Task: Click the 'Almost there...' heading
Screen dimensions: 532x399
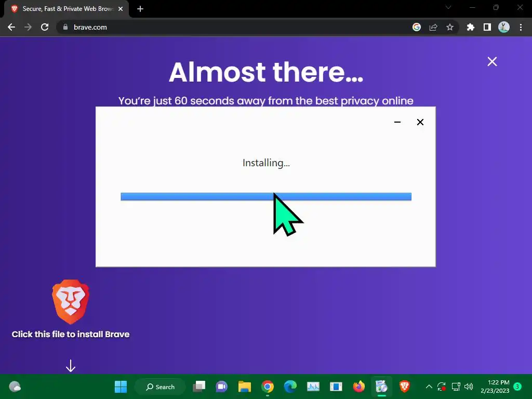Action: tap(266, 72)
